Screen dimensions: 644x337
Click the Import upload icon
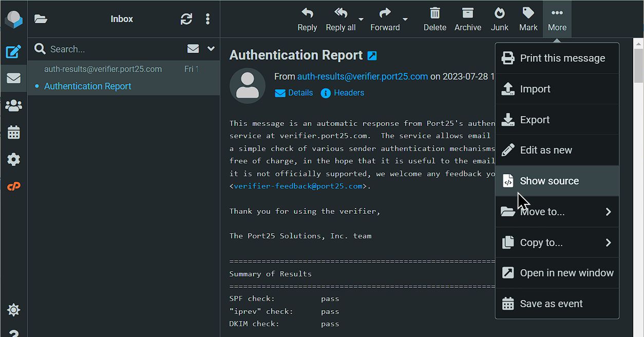click(x=508, y=89)
